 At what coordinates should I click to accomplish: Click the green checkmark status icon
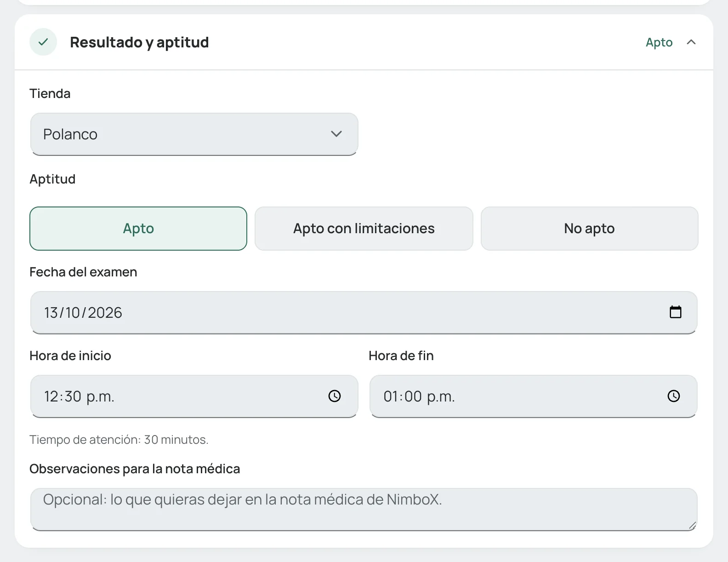pyautogui.click(x=43, y=42)
